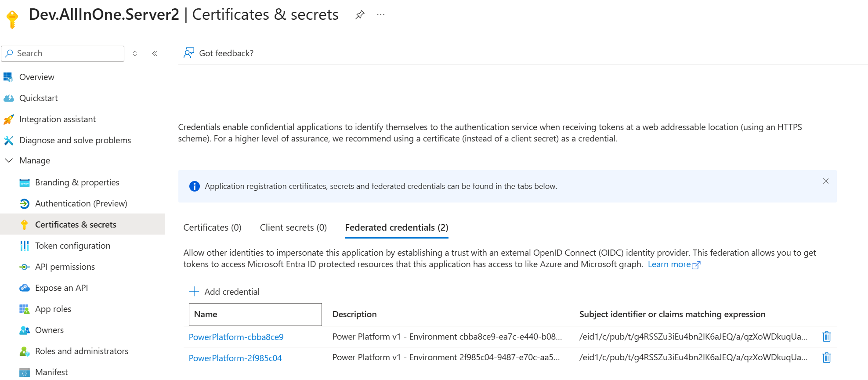Collapse the Manage section chevron
Screen dimensions: 868x380
coord(8,160)
